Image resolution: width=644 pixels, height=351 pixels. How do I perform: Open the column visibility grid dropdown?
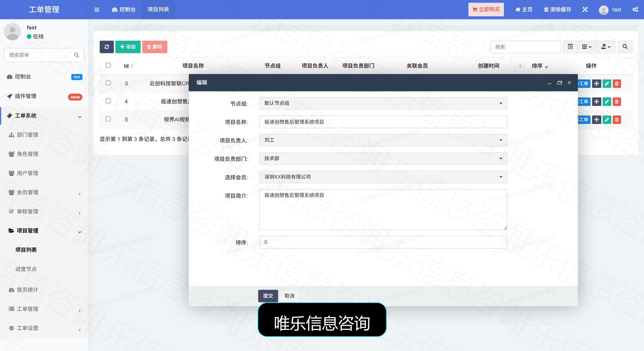587,47
